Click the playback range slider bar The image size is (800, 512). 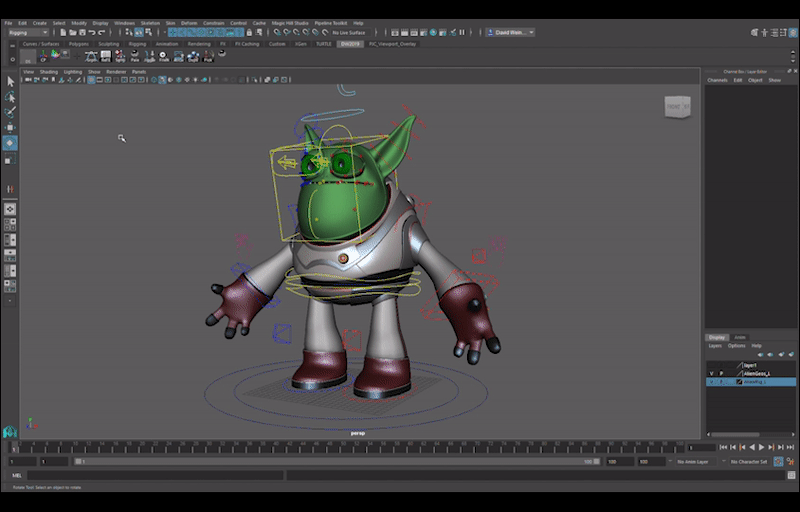337,462
